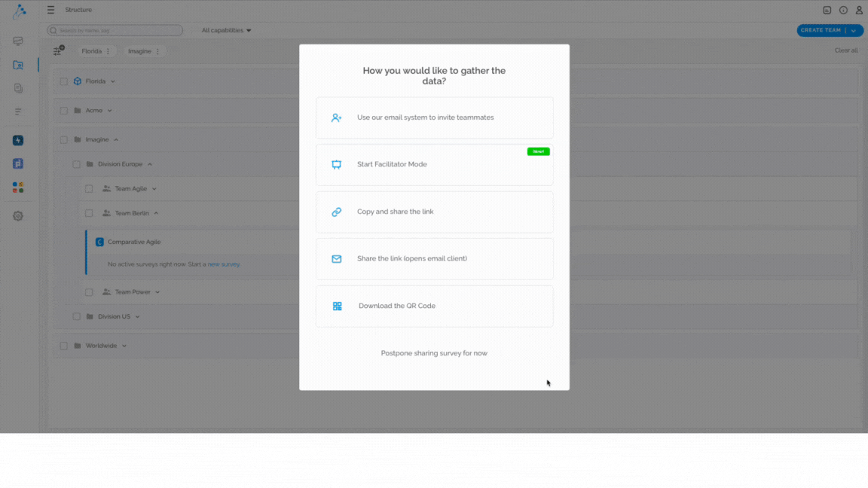This screenshot has height=488, width=868.
Task: Open the list lines sidebar icon
Action: [18, 111]
